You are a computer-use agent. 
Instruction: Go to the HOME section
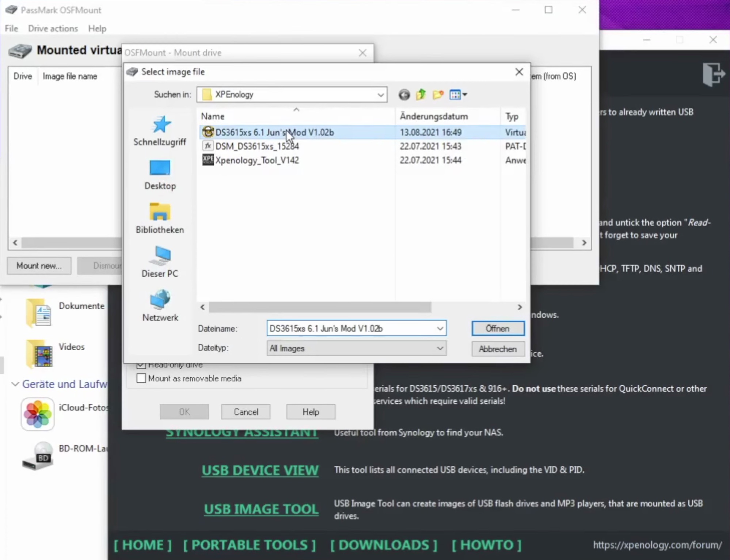pos(142,545)
